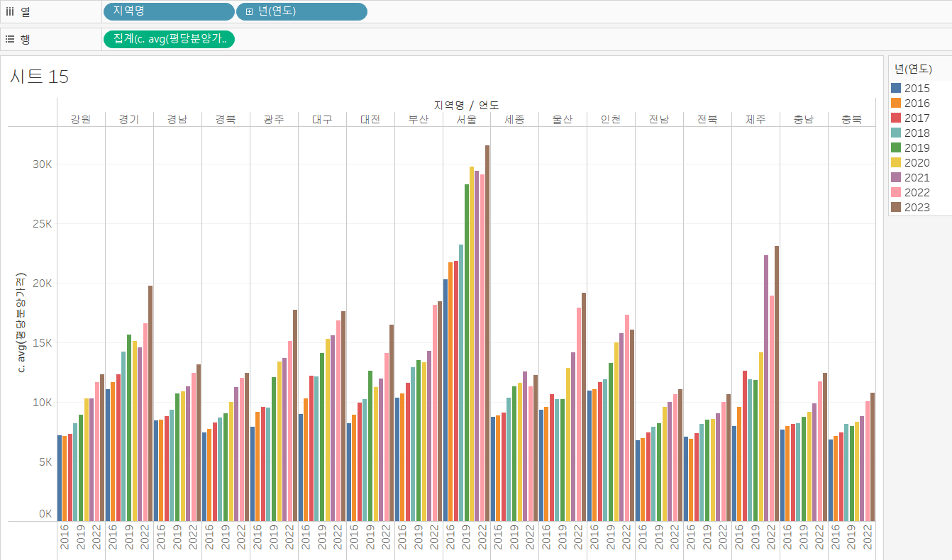The image size is (952, 560).
Task: Click the brown 2023 bar in 제주
Action: click(x=777, y=383)
